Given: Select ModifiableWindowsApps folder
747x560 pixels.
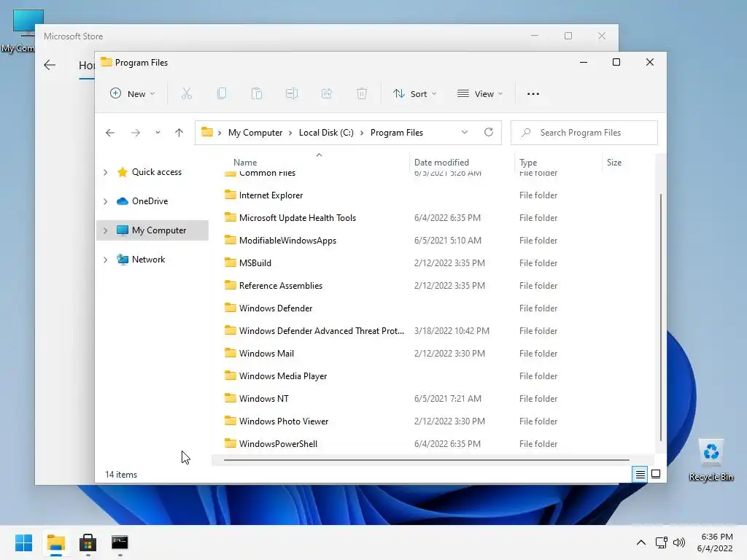Looking at the screenshot, I should [287, 241].
